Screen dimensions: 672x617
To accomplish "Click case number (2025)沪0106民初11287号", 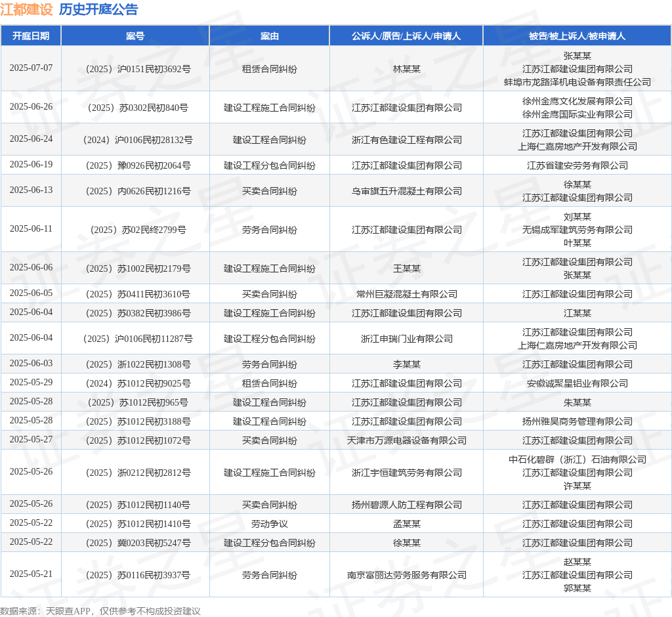I will click(138, 339).
